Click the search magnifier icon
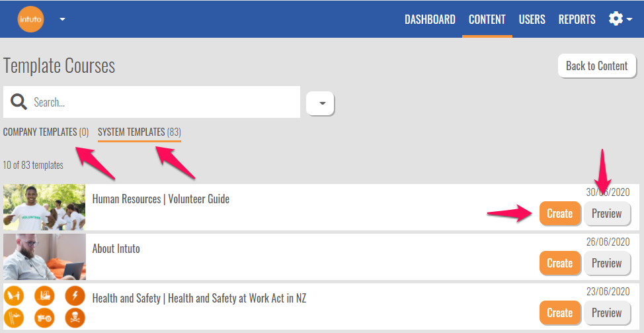 (x=18, y=102)
